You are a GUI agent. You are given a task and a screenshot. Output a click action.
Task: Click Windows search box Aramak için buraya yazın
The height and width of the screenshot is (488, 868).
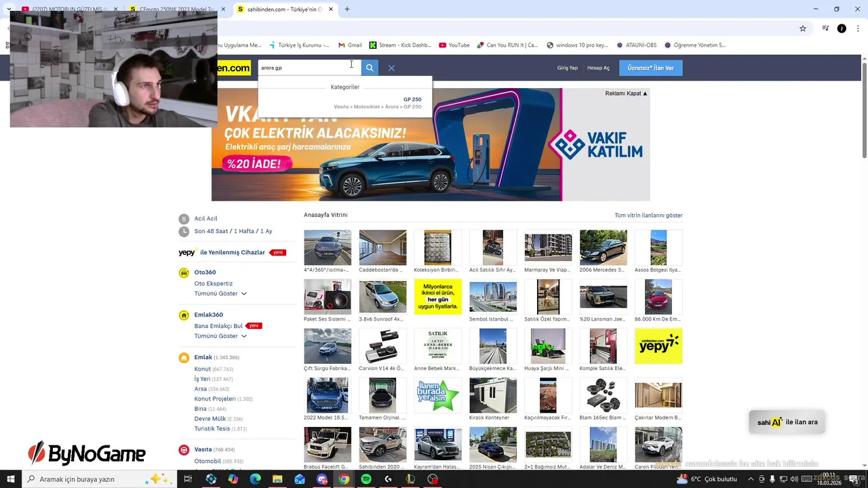pos(98,479)
